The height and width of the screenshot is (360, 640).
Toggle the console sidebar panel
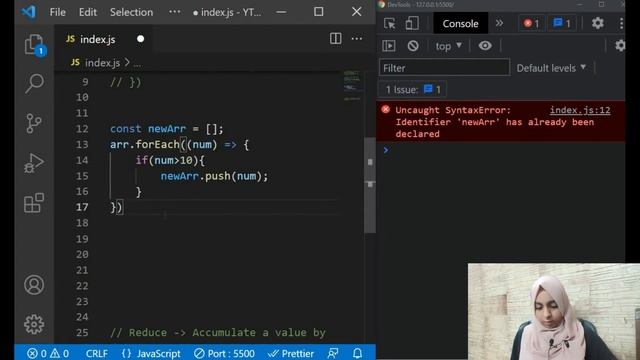point(389,46)
